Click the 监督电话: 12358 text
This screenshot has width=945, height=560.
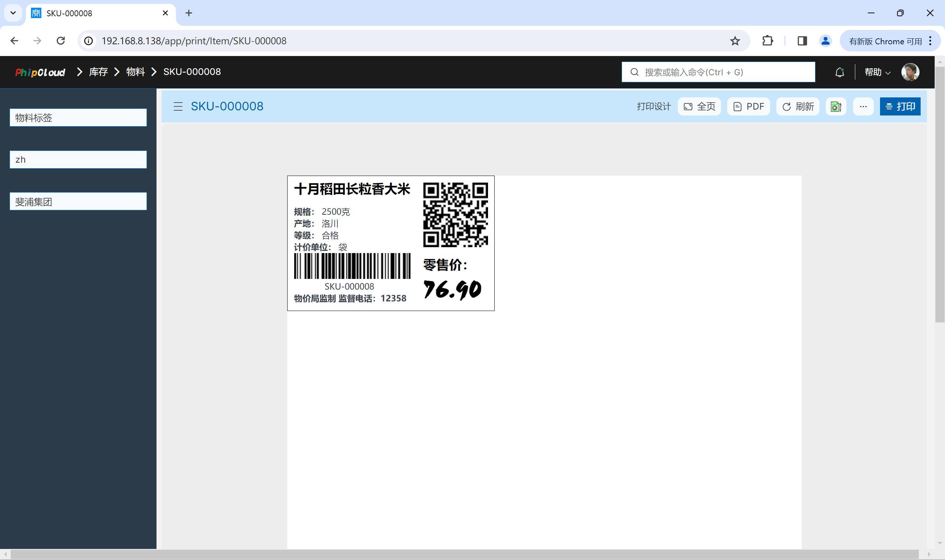372,298
